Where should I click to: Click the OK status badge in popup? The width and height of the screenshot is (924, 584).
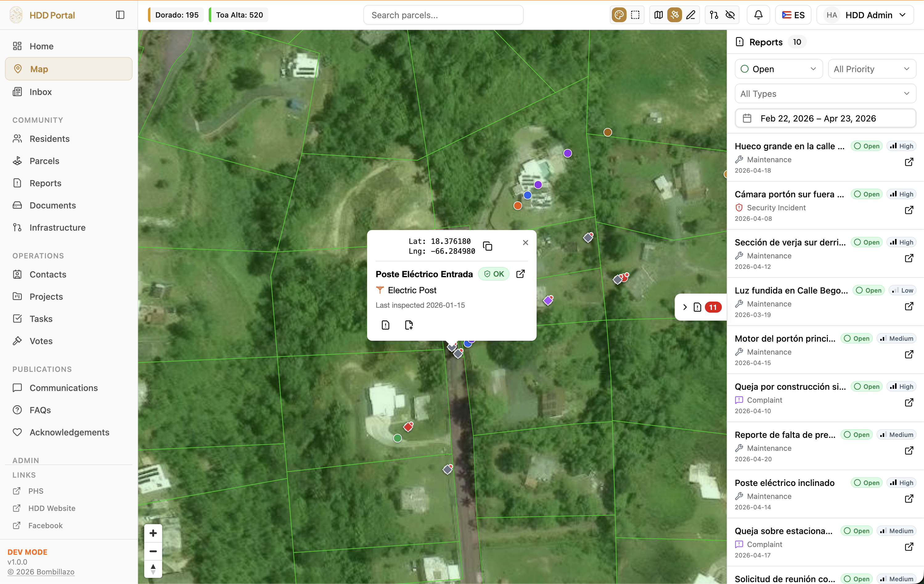[x=494, y=274]
